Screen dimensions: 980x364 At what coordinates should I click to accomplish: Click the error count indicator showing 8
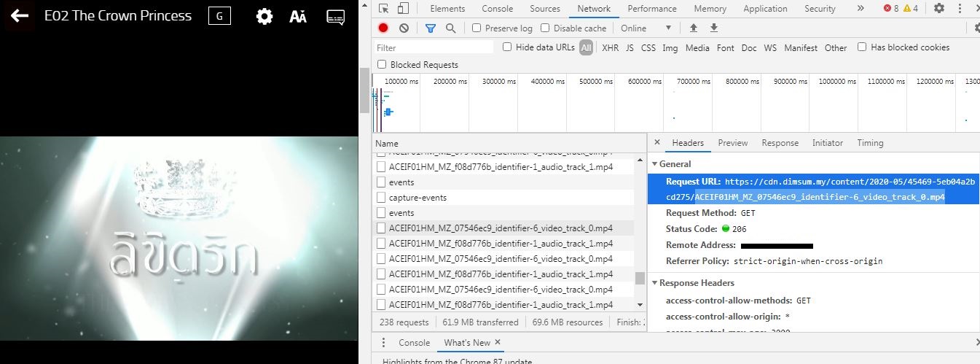point(891,9)
